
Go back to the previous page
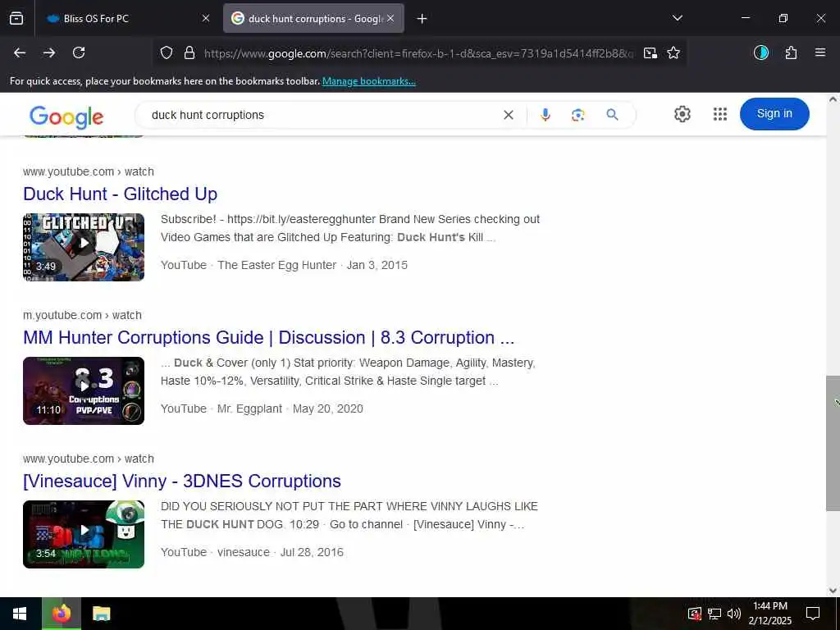(20, 52)
